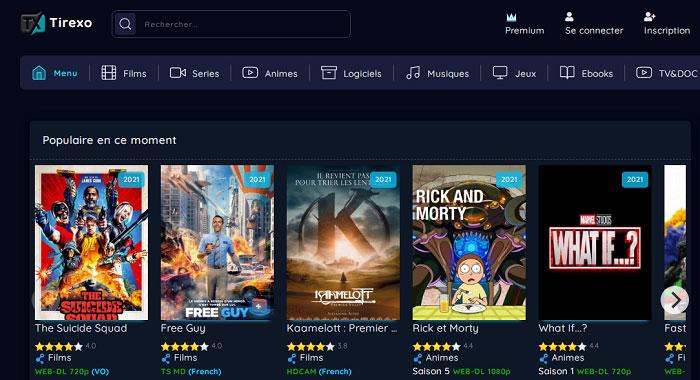
Task: Click 2021 badge on What If...? poster
Action: pyautogui.click(x=635, y=180)
